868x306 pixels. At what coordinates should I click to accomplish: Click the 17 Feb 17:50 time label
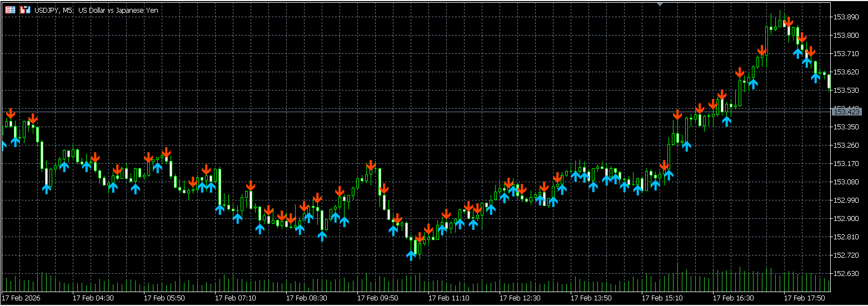click(x=805, y=298)
